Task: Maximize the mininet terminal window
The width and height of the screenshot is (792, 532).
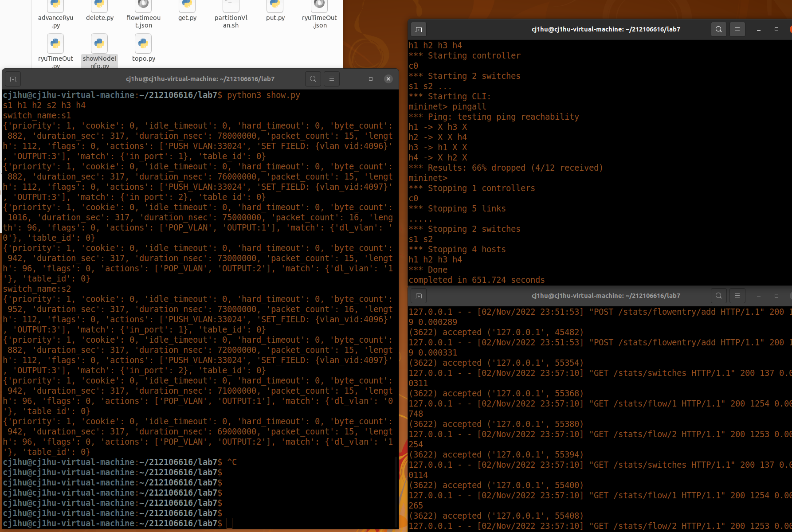Action: point(776,29)
